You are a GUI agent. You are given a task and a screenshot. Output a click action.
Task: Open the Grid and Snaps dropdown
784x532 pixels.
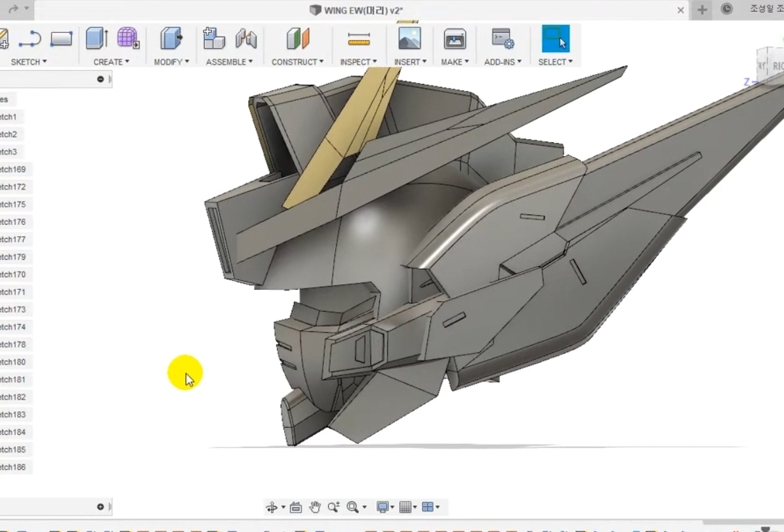click(x=407, y=507)
